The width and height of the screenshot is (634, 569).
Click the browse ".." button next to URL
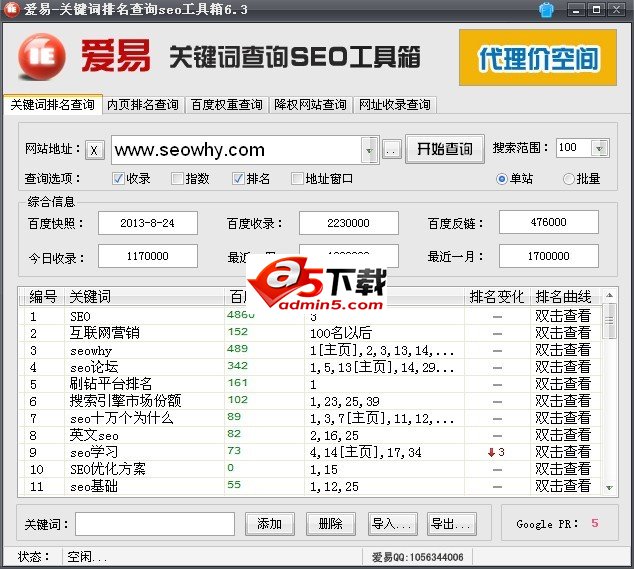[x=391, y=150]
